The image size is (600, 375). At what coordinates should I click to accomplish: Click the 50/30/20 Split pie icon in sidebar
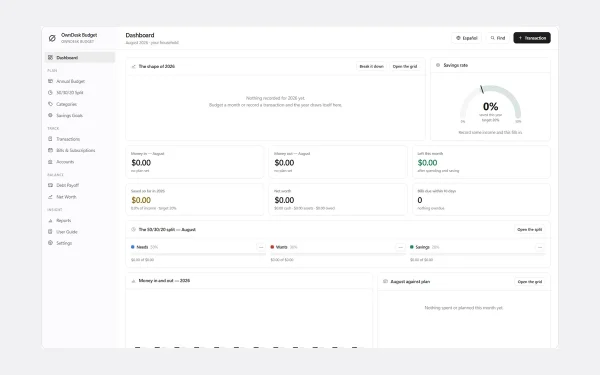pos(50,93)
